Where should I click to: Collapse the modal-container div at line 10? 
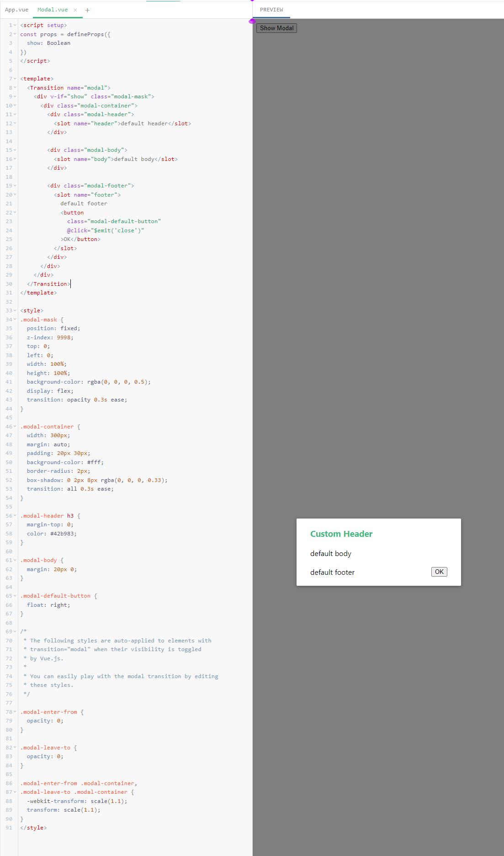tap(15, 106)
